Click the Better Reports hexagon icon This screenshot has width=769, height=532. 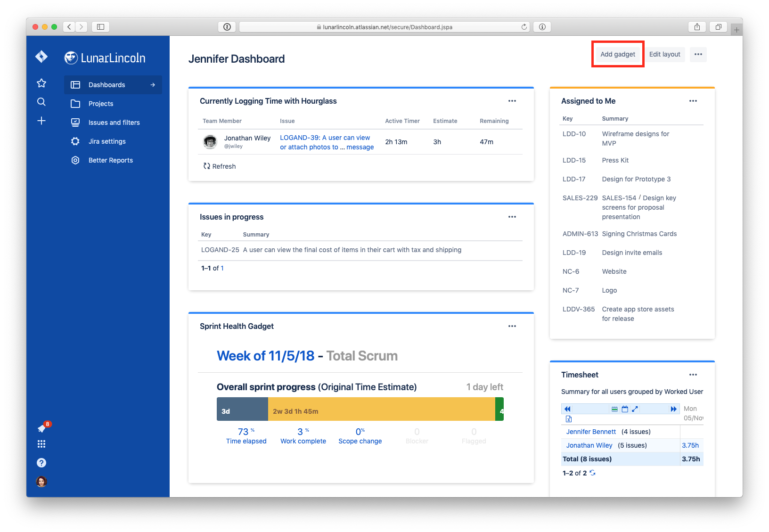[x=75, y=160]
